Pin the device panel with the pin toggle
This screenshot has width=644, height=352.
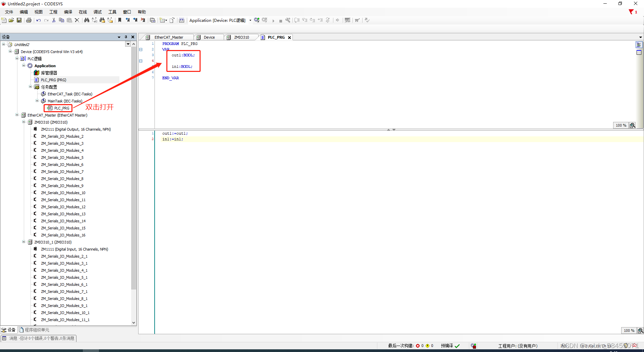(126, 37)
